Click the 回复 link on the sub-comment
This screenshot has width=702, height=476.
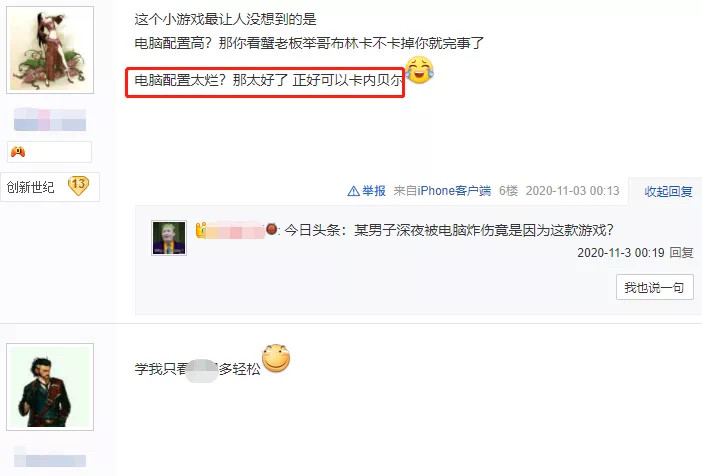[681, 253]
